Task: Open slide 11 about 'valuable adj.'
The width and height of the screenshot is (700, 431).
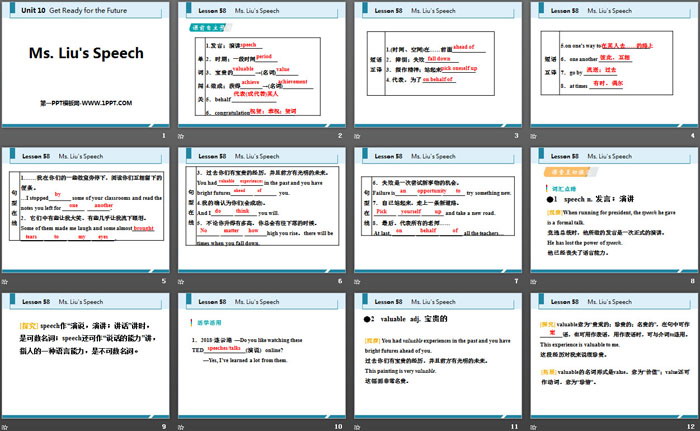Action: point(436,358)
